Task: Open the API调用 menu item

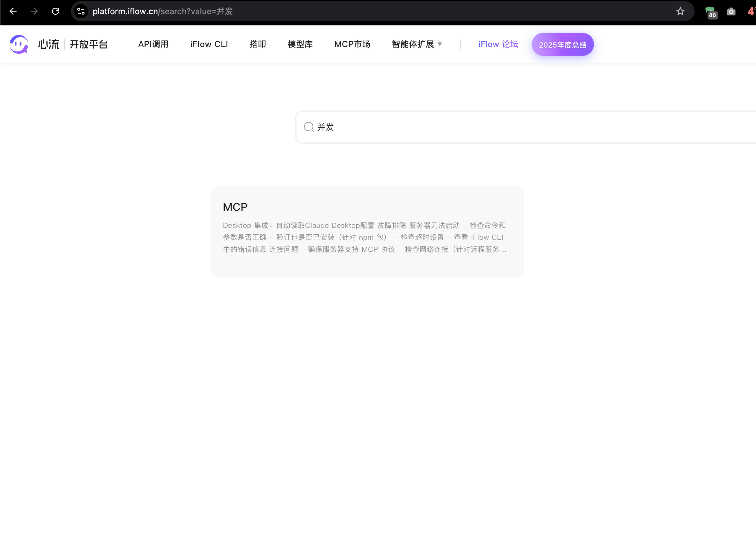Action: click(153, 44)
